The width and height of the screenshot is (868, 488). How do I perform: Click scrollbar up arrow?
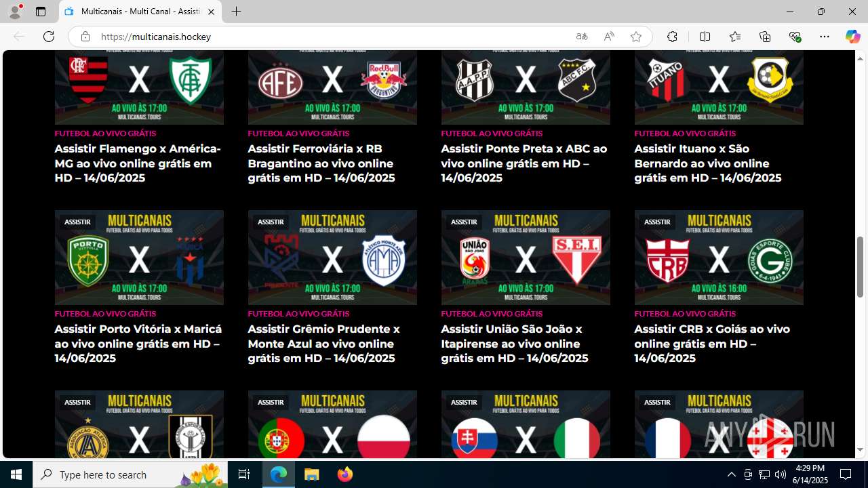point(860,58)
